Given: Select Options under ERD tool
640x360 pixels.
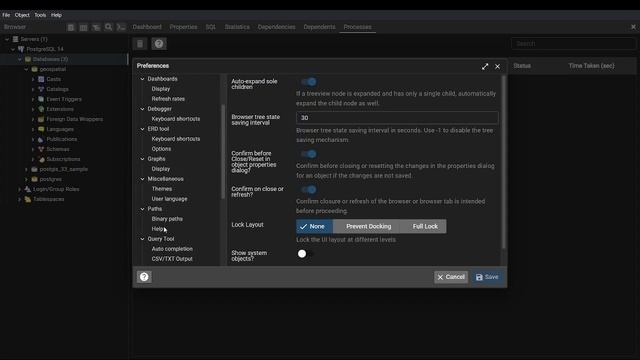Looking at the screenshot, I should click(161, 149).
